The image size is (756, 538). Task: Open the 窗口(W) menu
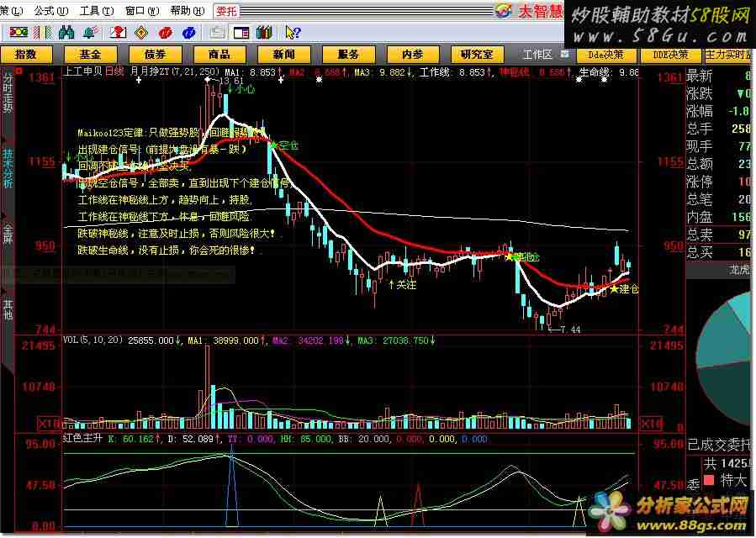142,10
